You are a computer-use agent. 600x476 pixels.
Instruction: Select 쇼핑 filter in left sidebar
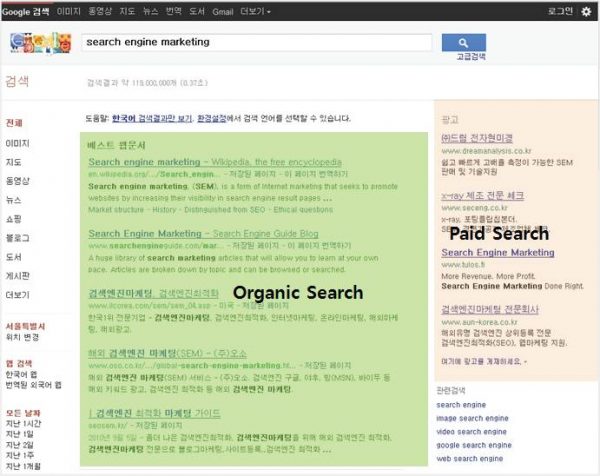coord(13,219)
